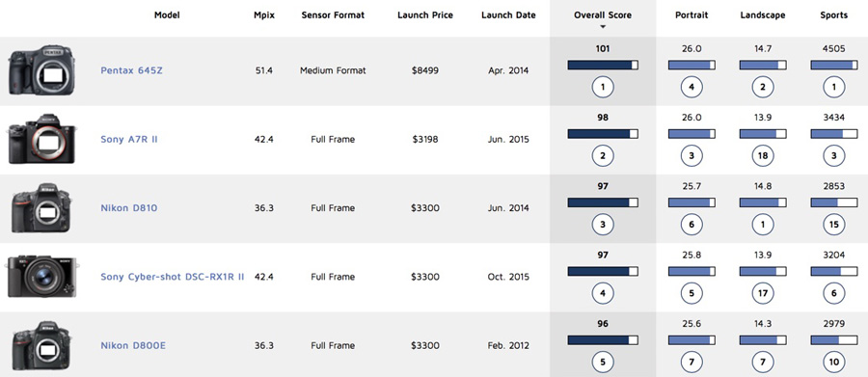Open the Nikon D800E model link
This screenshot has height=377, width=868.
(x=133, y=345)
